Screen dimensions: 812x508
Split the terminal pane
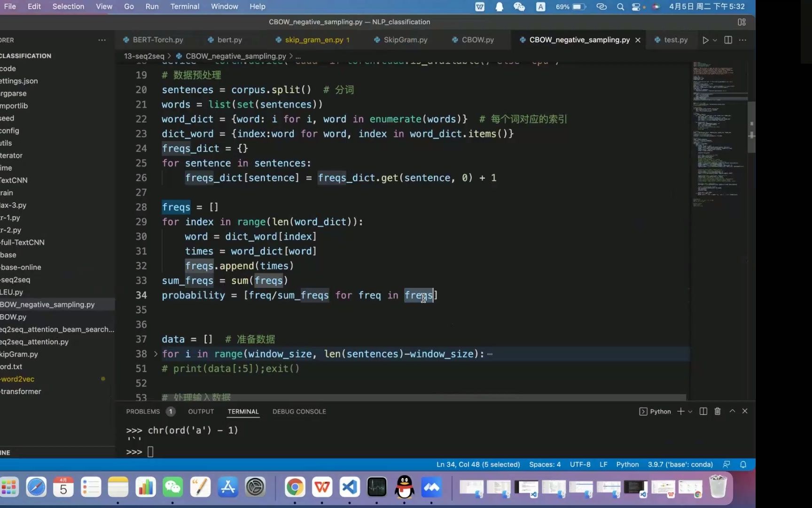[703, 412]
